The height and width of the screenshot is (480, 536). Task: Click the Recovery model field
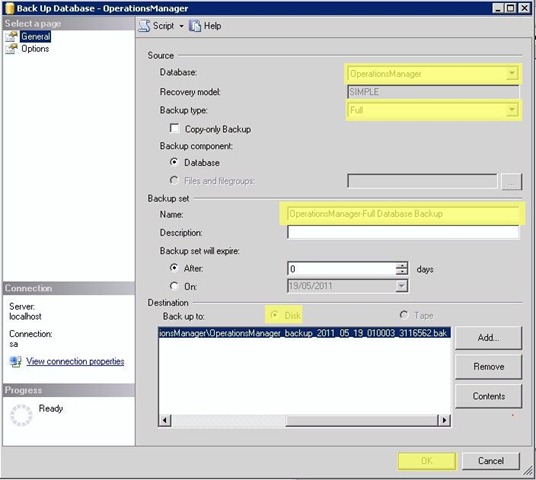click(x=433, y=92)
